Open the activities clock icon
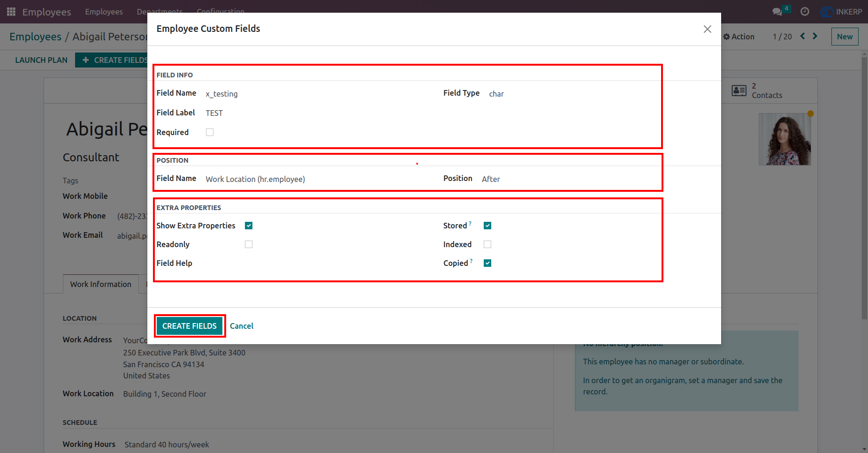 (805, 12)
